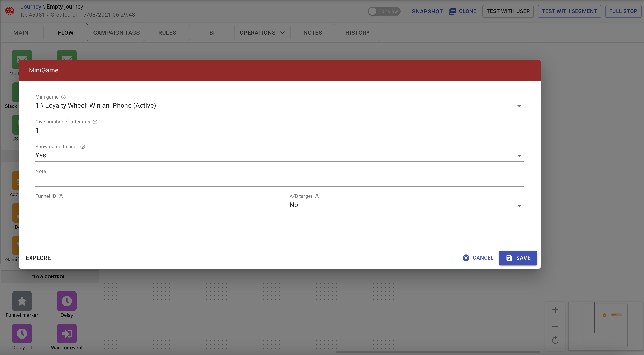
Task: Click the horizontal canvas scrollbar
Action: (x=437, y=352)
